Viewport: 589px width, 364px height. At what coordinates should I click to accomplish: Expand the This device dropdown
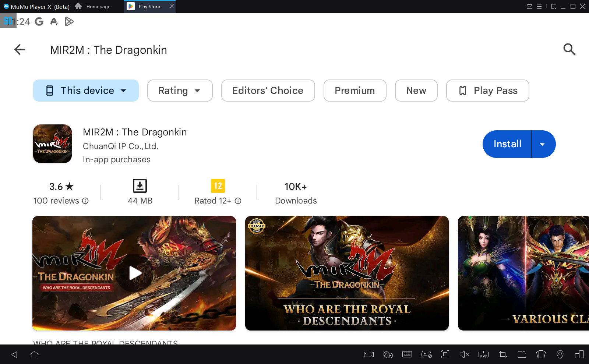coord(86,91)
